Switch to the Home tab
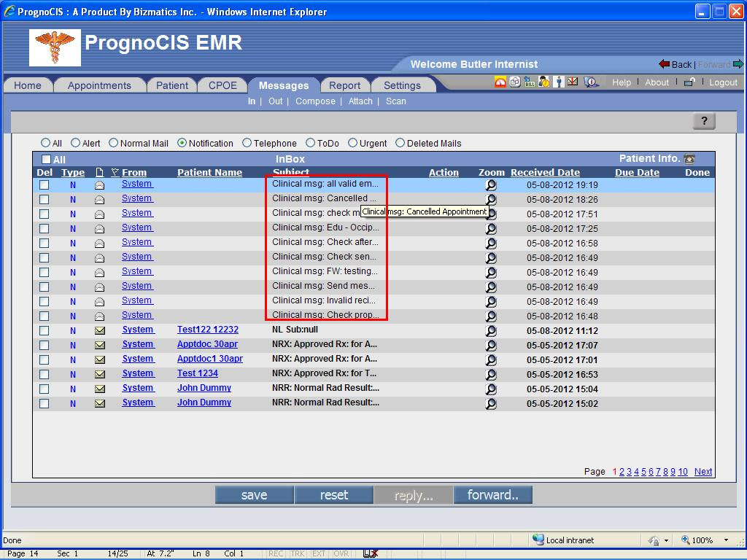This screenshot has width=747, height=560. 27,85
